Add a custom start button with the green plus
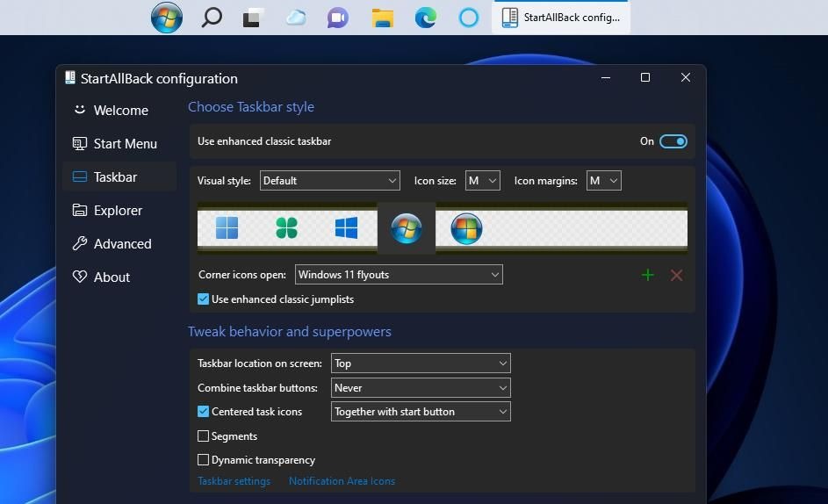828x504 pixels. (x=647, y=275)
